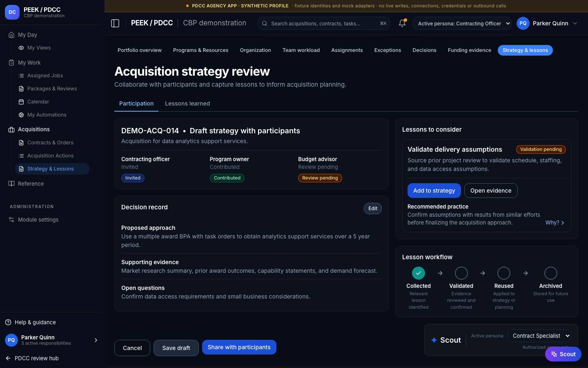Expand the Parker Quinn user menu chevron
The width and height of the screenshot is (588, 368).
coord(575,23)
